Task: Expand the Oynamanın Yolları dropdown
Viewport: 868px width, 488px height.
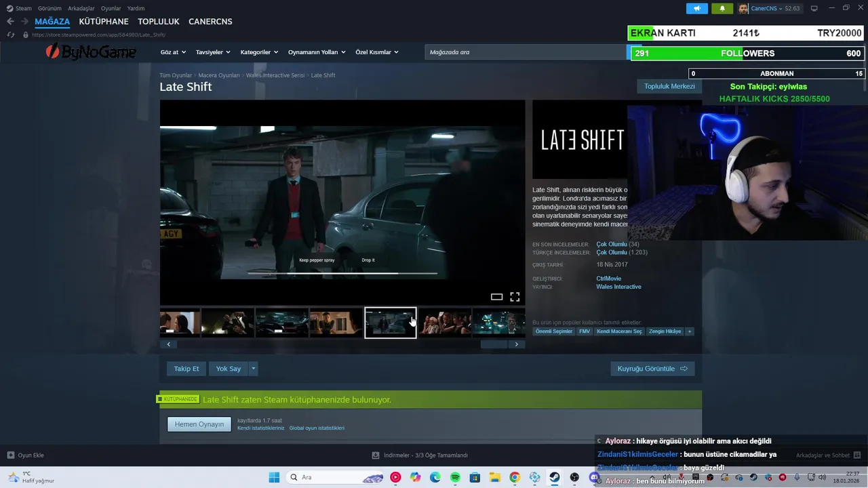Action: (x=317, y=52)
